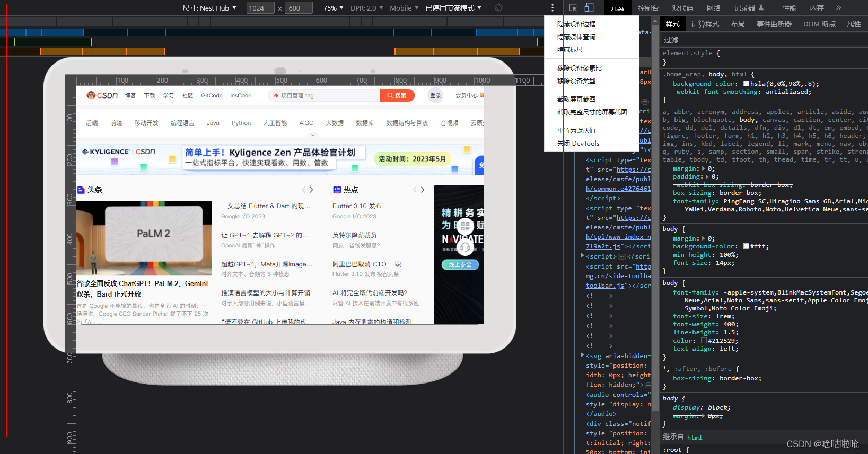Show more DevTools tabs with the » icon
Image resolution: width=868 pixels, height=454 pixels.
coord(838,8)
